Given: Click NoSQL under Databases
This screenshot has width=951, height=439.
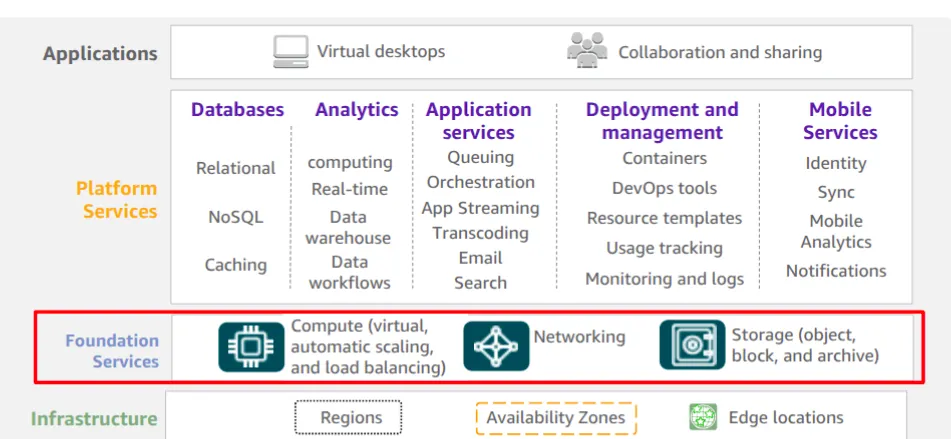Looking at the screenshot, I should click(236, 217).
